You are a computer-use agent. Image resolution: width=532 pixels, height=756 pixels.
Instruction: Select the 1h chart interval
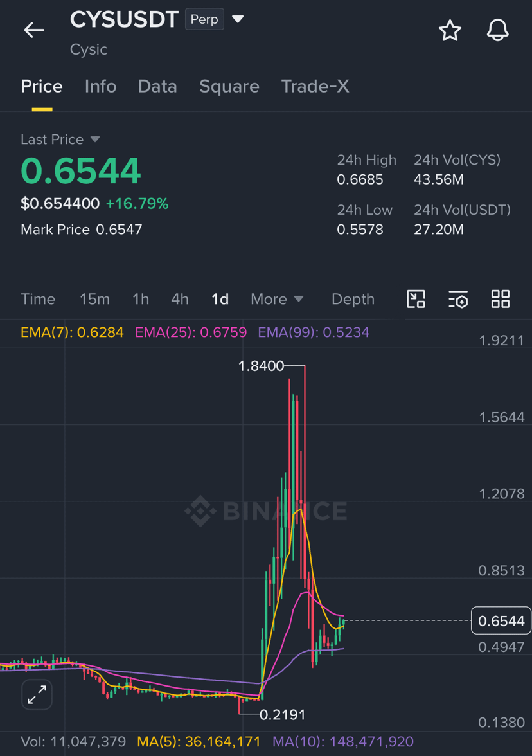[x=141, y=299]
